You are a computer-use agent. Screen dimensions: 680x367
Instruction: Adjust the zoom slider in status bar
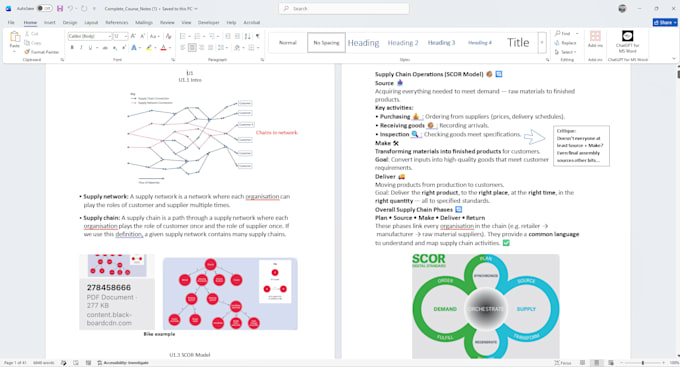[x=643, y=363]
